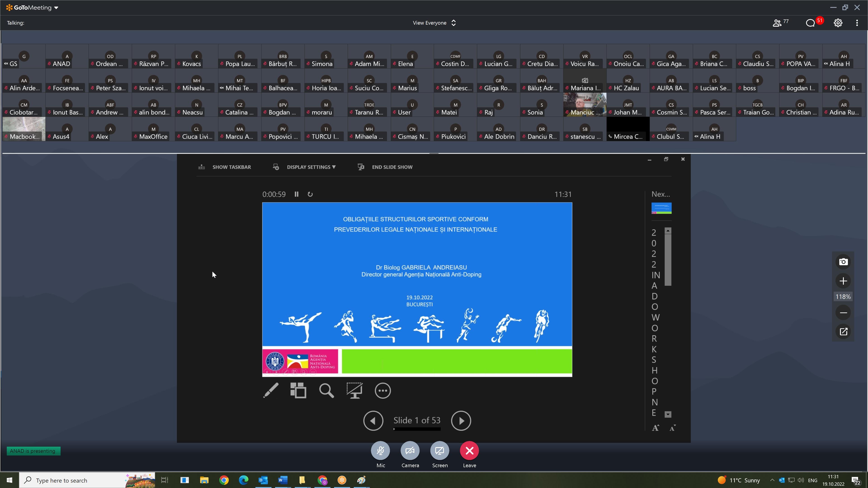Open the chat bubble with 51 unread
Image resolution: width=868 pixels, height=488 pixels.
pyautogui.click(x=810, y=23)
